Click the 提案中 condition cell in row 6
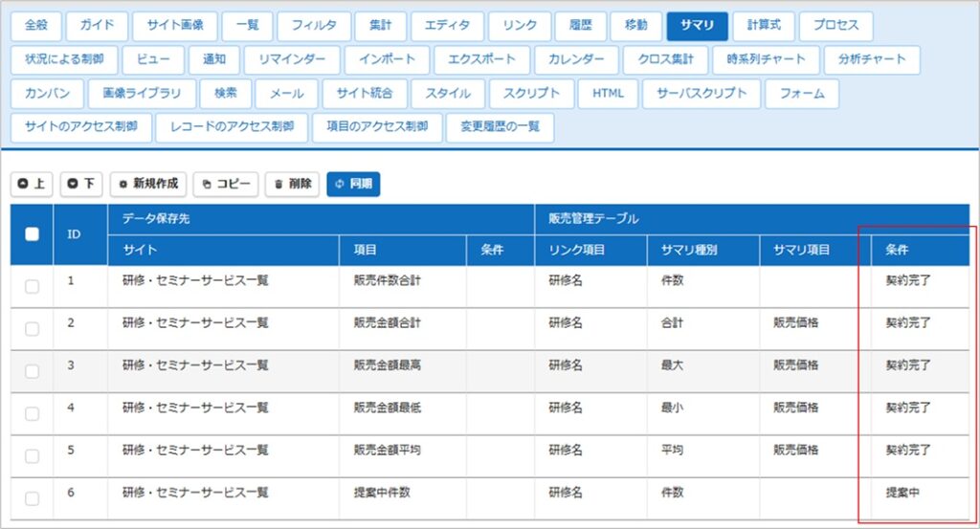The height and width of the screenshot is (529, 980). click(902, 493)
